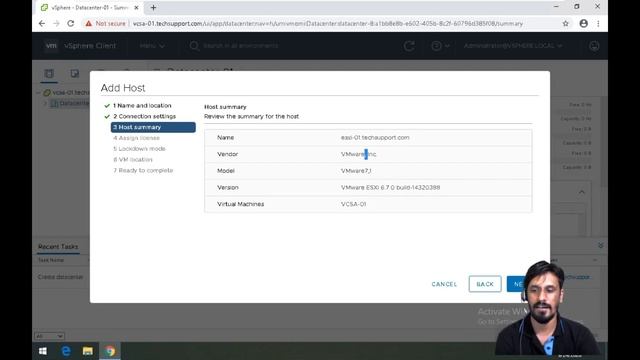Click VCSA-01 virtual machine value
This screenshot has height=360, width=640.
point(353,204)
